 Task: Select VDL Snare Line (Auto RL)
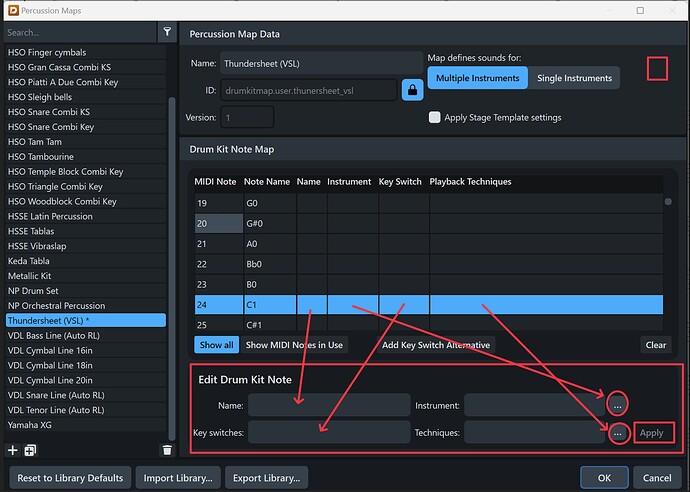[x=86, y=395]
